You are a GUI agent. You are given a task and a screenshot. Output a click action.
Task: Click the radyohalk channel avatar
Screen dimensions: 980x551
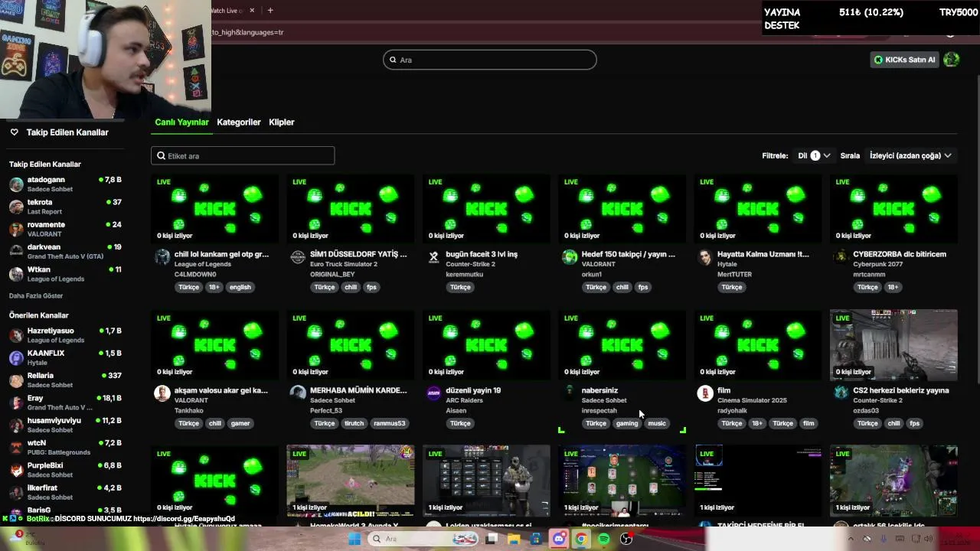pos(705,393)
